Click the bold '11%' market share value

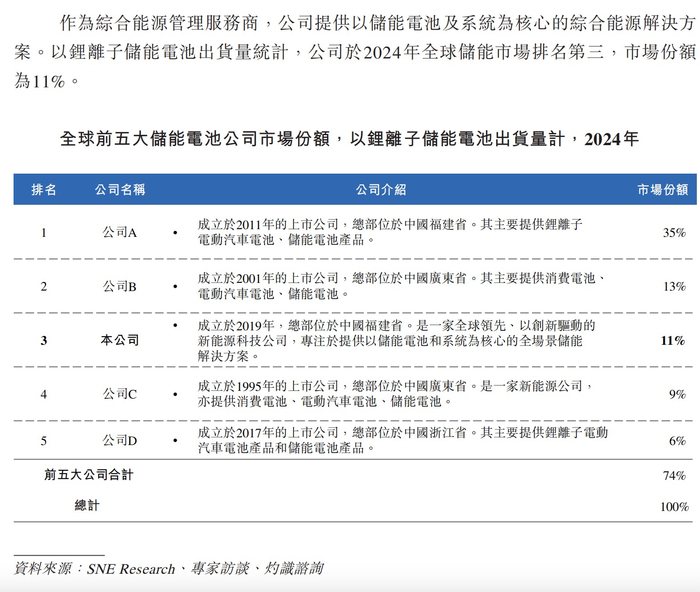(x=673, y=341)
